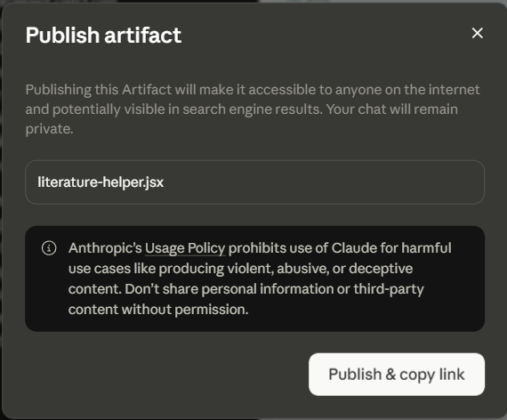Click empty right side of the name field
This screenshot has height=420, width=507.
click(x=324, y=182)
